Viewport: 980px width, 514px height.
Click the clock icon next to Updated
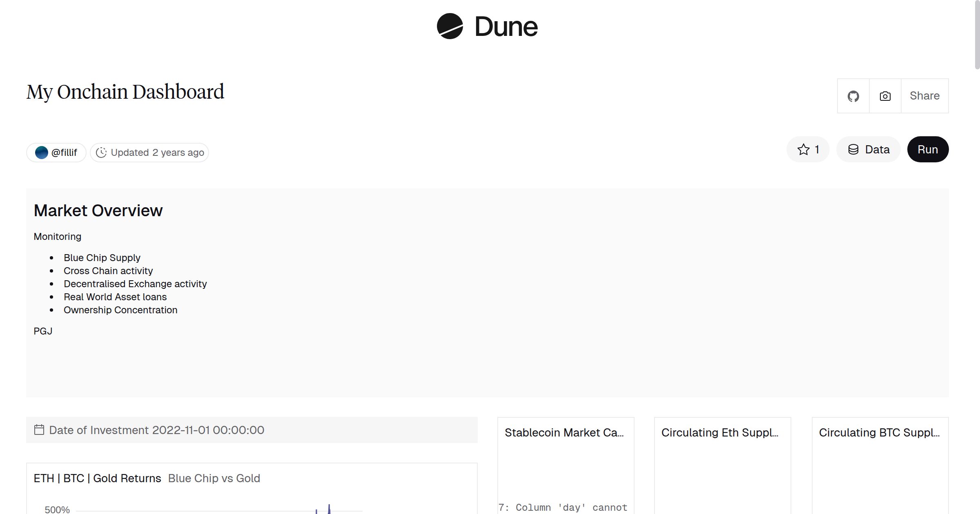point(102,152)
